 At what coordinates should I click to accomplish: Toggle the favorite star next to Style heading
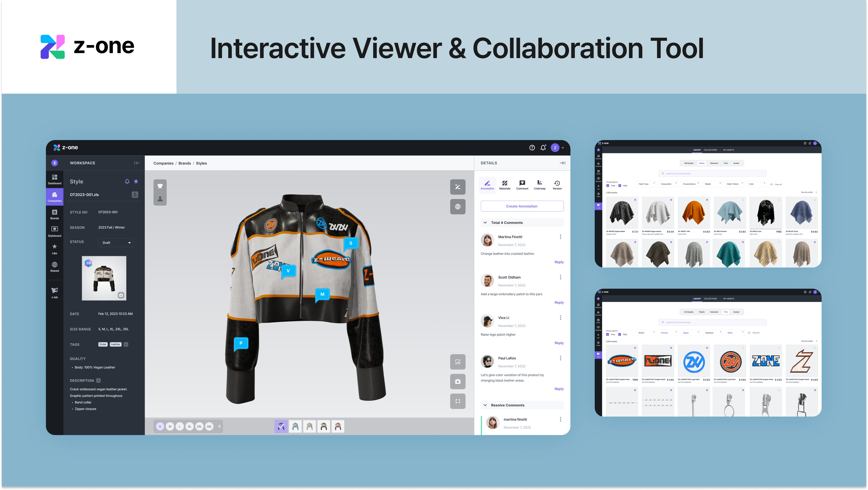click(x=136, y=181)
